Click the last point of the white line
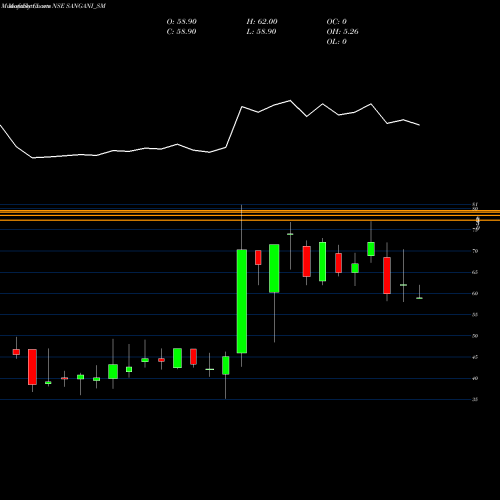500x500 pixels. pyautogui.click(x=419, y=125)
